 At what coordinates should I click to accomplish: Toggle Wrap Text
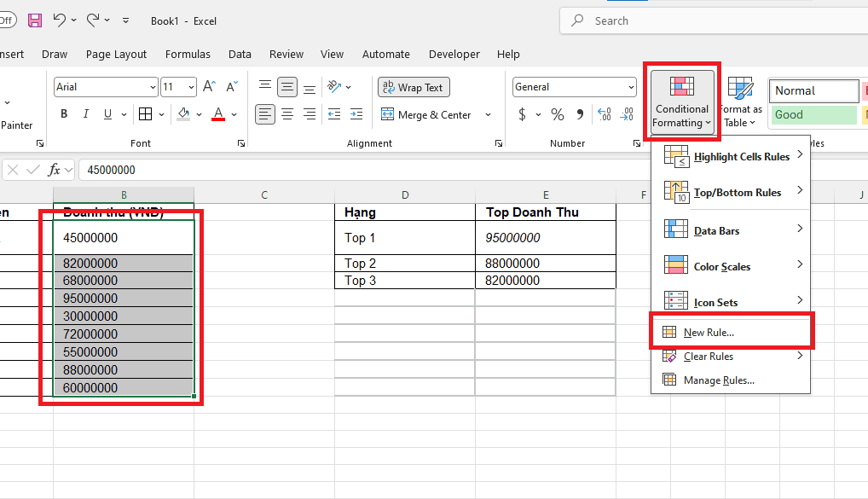coord(414,88)
